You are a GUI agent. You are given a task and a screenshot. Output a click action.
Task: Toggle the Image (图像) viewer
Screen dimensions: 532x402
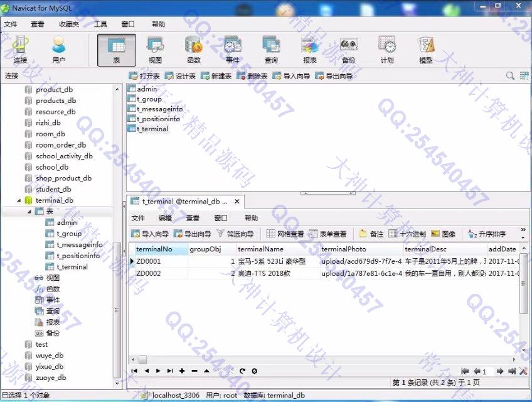coord(443,234)
